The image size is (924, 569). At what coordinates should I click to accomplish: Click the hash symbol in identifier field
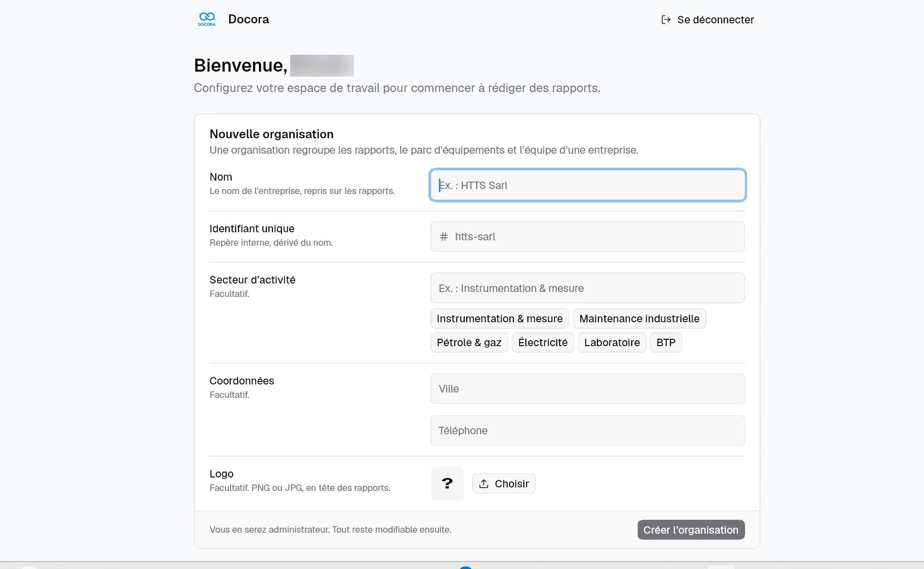[444, 237]
